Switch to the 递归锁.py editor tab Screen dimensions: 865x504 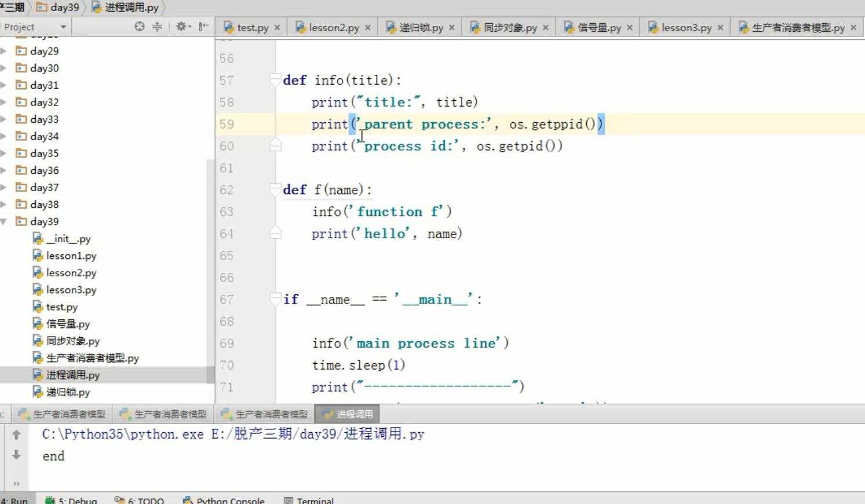[421, 27]
